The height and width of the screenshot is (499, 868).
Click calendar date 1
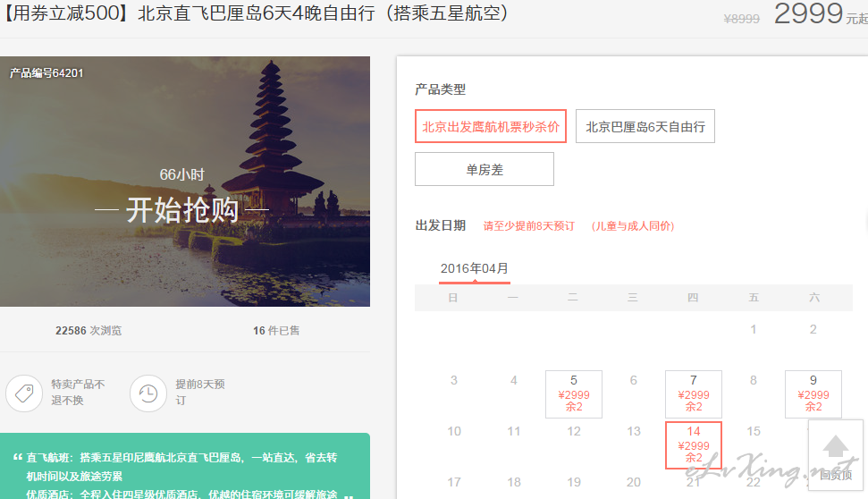pos(754,329)
